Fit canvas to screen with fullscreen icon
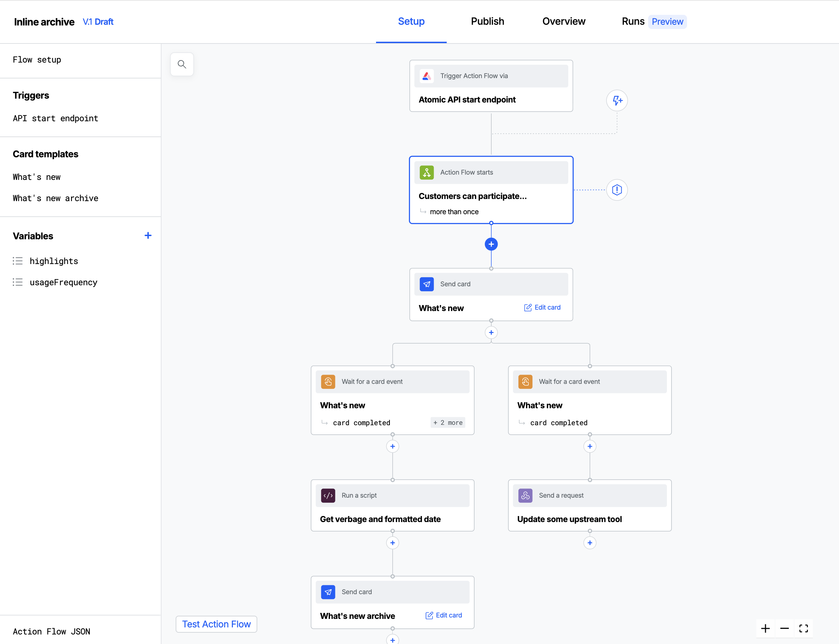This screenshot has width=839, height=644. (803, 629)
